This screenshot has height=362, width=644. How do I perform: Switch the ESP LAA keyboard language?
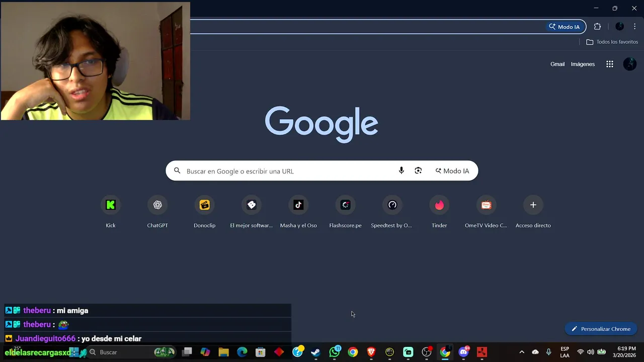point(565,352)
